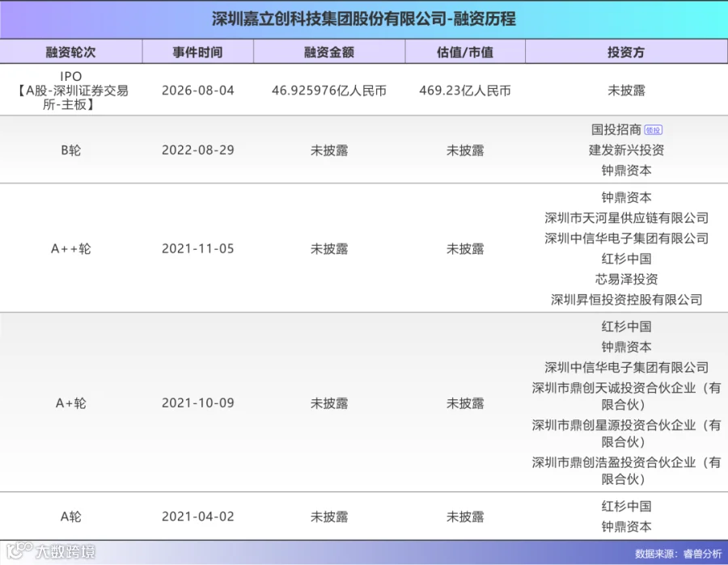Click investor 深圳市天河星供应链有限公司

tap(626, 218)
